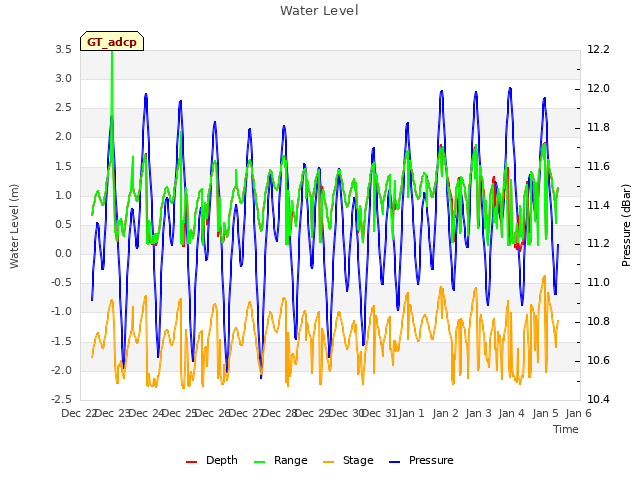The image size is (640, 480).
Task: Click the blue Pressure legend swatch
Action: [x=394, y=462]
